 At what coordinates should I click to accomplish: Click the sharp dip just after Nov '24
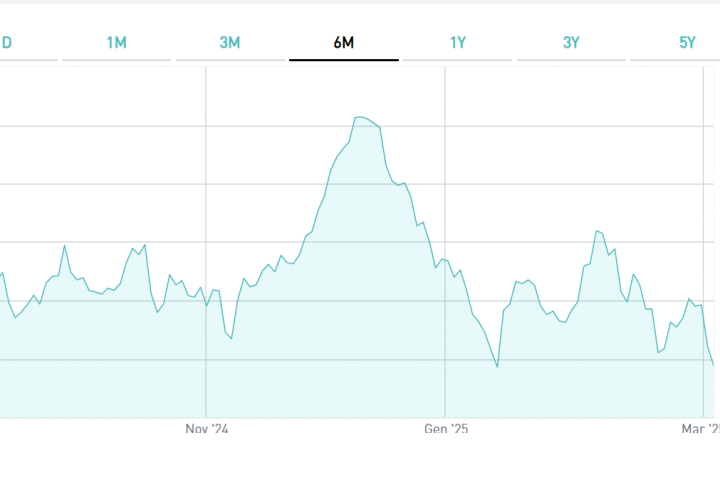tap(231, 339)
